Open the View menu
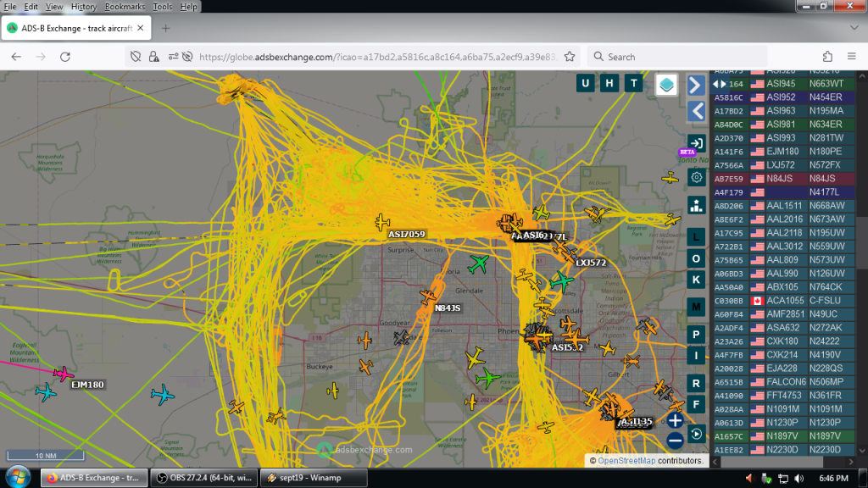868x488 pixels. pos(54,7)
